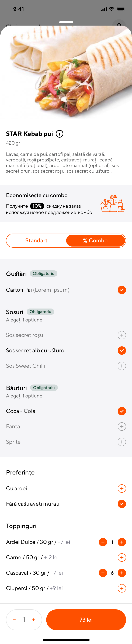Uncheck Fără castraveți murați preference
Image resolution: width=132 pixels, height=644 pixels.
pyautogui.click(x=122, y=504)
